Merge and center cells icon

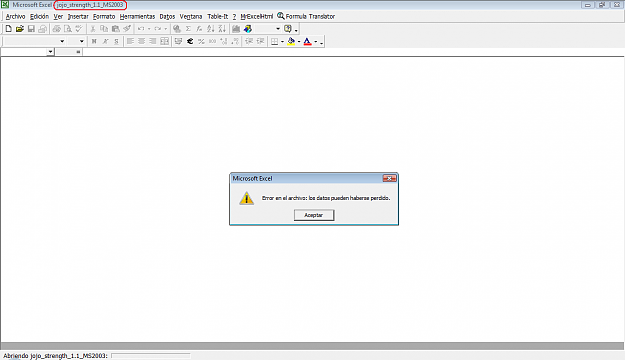tap(164, 41)
